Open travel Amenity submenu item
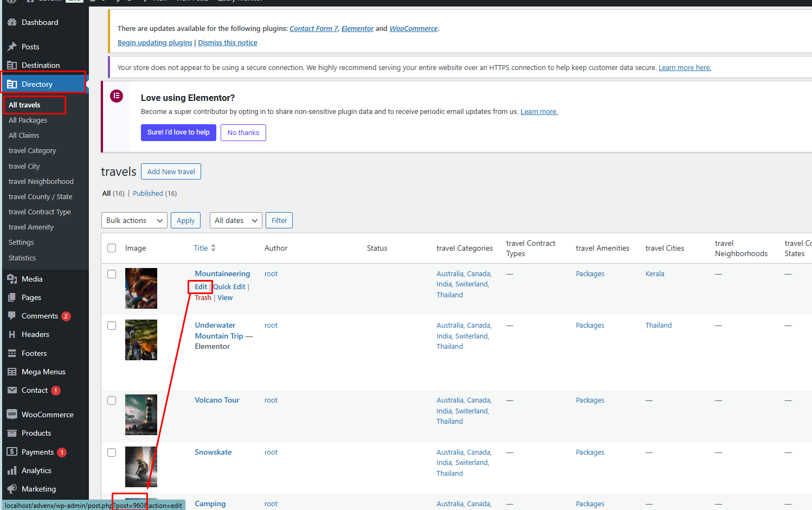 point(31,227)
